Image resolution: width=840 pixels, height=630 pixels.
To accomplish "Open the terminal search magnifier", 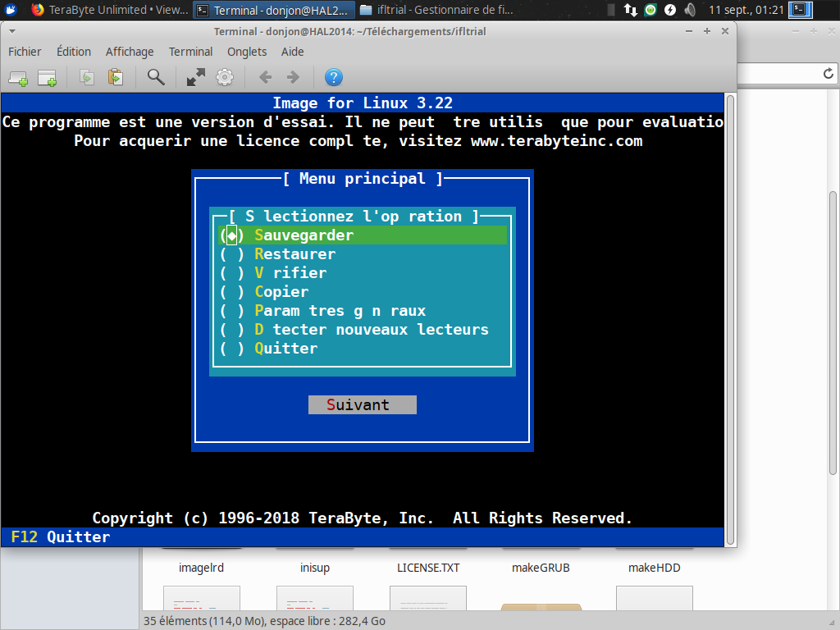I will coord(156,78).
